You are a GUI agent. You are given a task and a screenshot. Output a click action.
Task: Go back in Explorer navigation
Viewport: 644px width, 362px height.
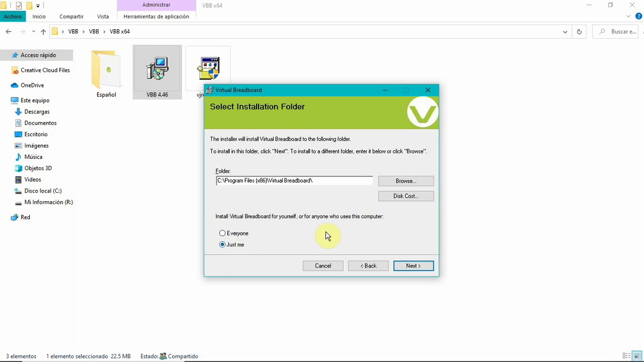click(9, 32)
